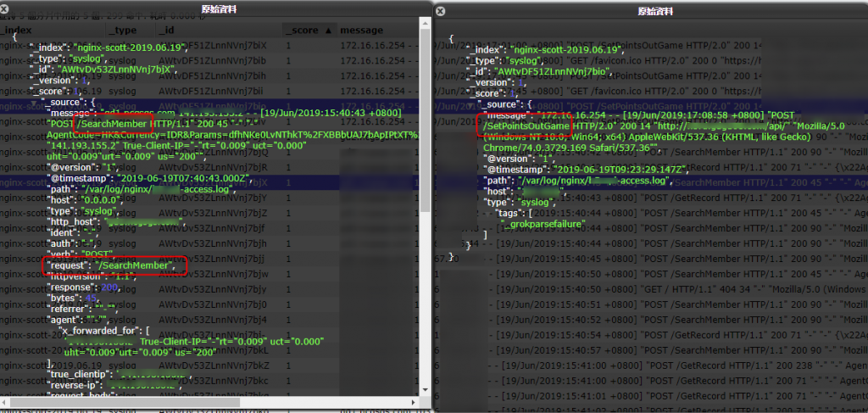The height and width of the screenshot is (413, 868).
Task: Click the left dialog vertical scrollbar up arrow
Action: [x=426, y=21]
